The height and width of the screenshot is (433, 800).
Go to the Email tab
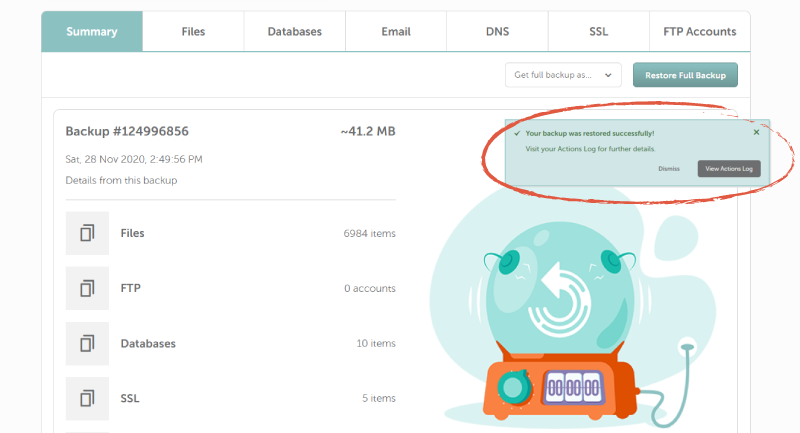tap(396, 32)
